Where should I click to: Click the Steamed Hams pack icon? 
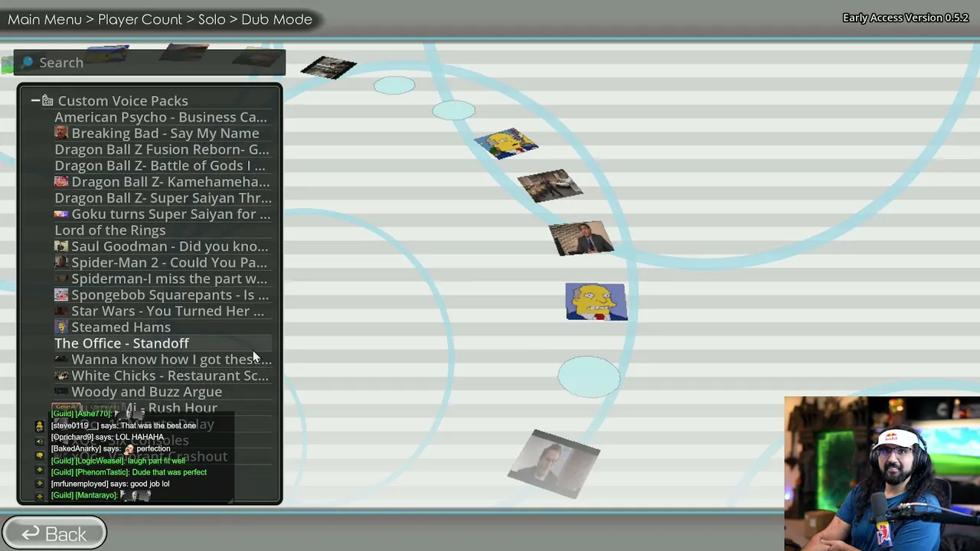point(61,327)
